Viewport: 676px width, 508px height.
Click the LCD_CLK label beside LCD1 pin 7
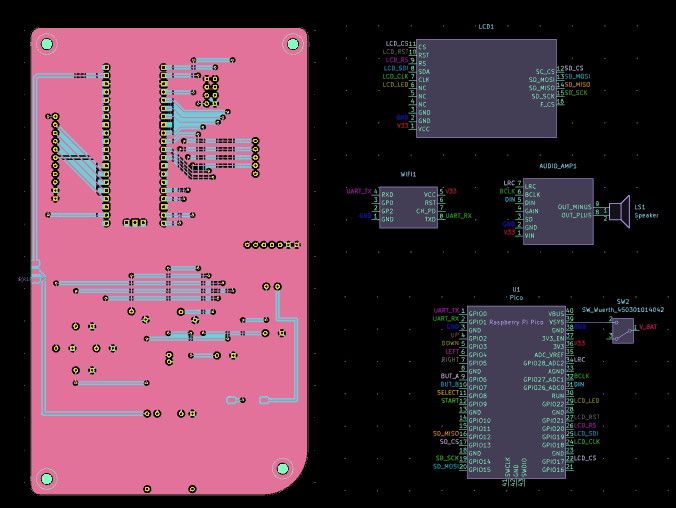point(395,76)
